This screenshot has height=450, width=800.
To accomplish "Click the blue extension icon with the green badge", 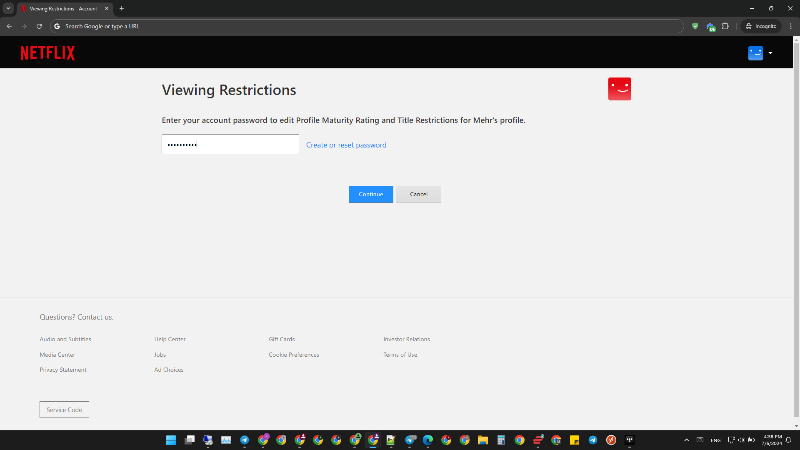I will click(x=711, y=27).
